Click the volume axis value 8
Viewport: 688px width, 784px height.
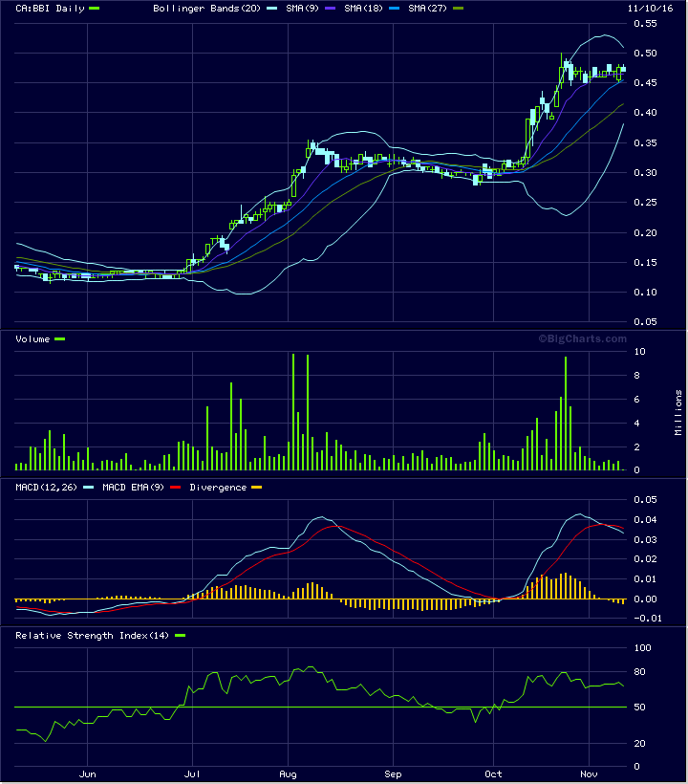[636, 376]
